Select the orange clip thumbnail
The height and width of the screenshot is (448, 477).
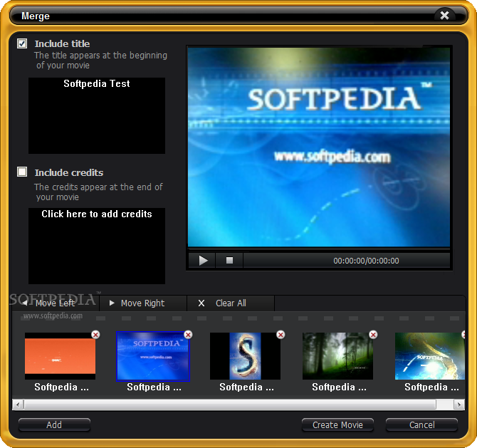[x=61, y=356]
